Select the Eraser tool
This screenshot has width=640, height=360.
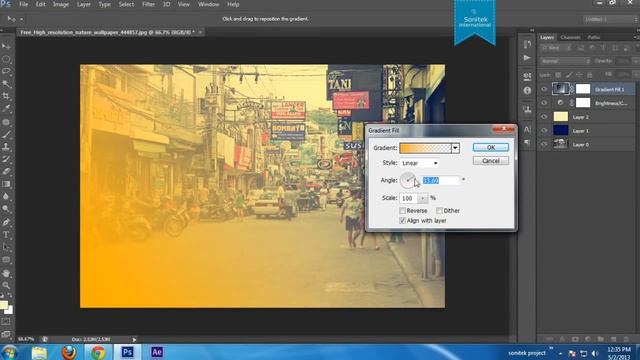[6, 171]
